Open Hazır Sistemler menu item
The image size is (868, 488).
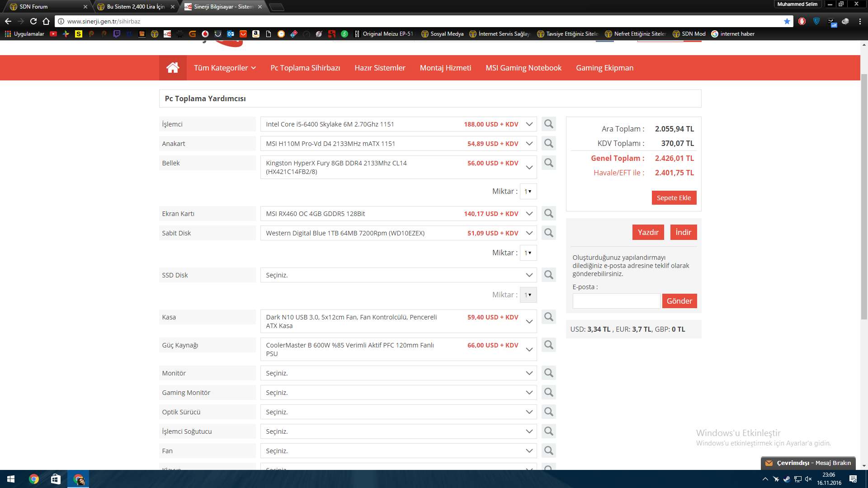coord(380,68)
